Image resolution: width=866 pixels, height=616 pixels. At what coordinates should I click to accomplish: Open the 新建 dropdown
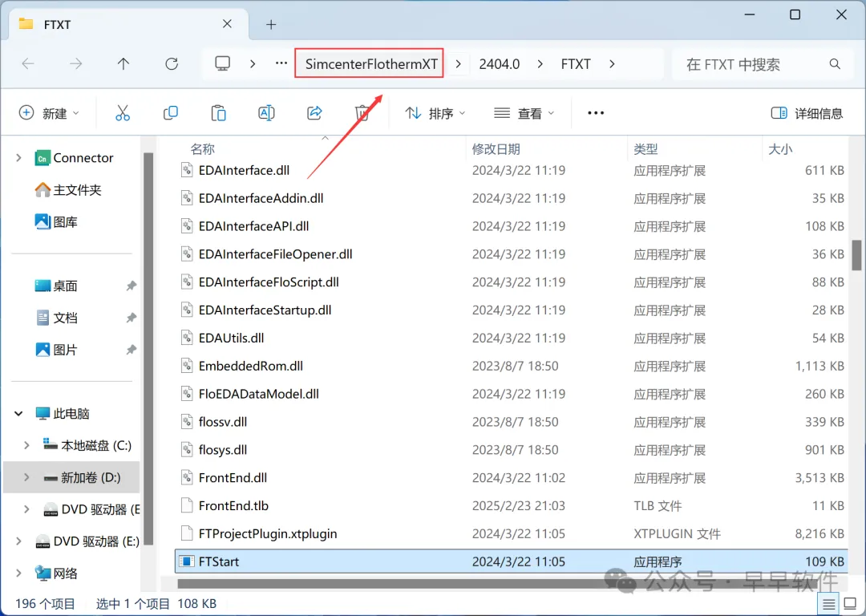[49, 113]
